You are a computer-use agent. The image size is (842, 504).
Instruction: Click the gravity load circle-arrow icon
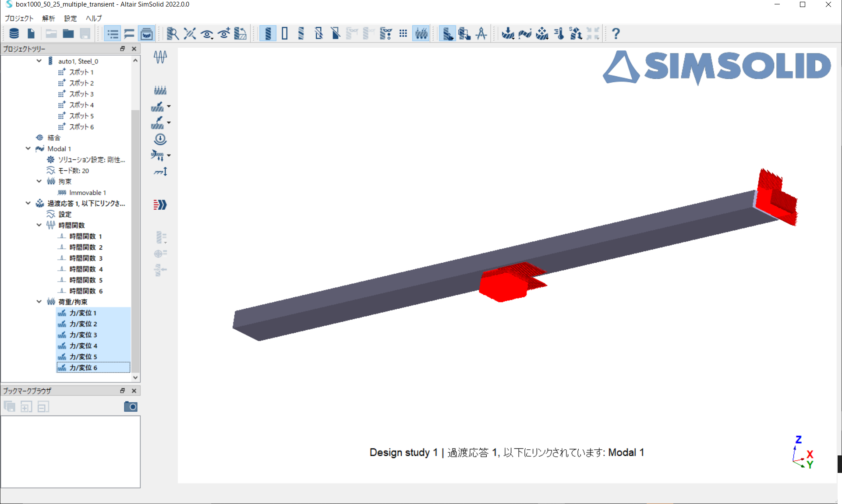[160, 139]
